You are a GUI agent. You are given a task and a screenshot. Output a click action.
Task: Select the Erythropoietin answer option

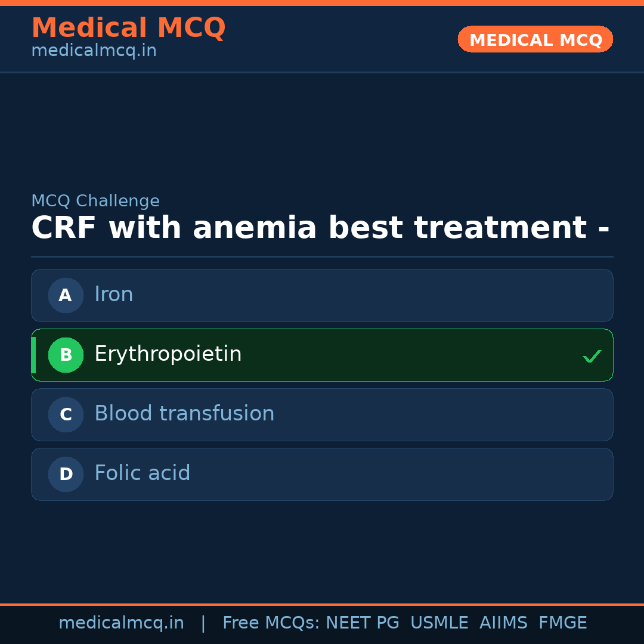(x=322, y=355)
